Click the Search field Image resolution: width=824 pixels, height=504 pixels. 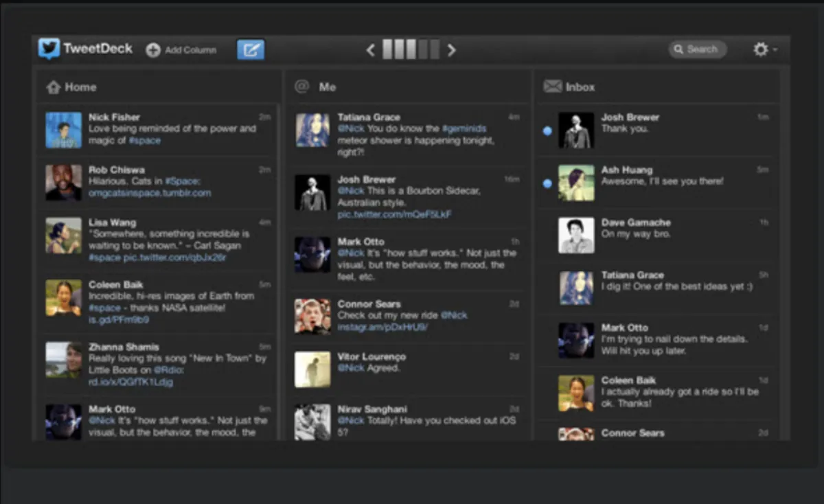(x=698, y=49)
